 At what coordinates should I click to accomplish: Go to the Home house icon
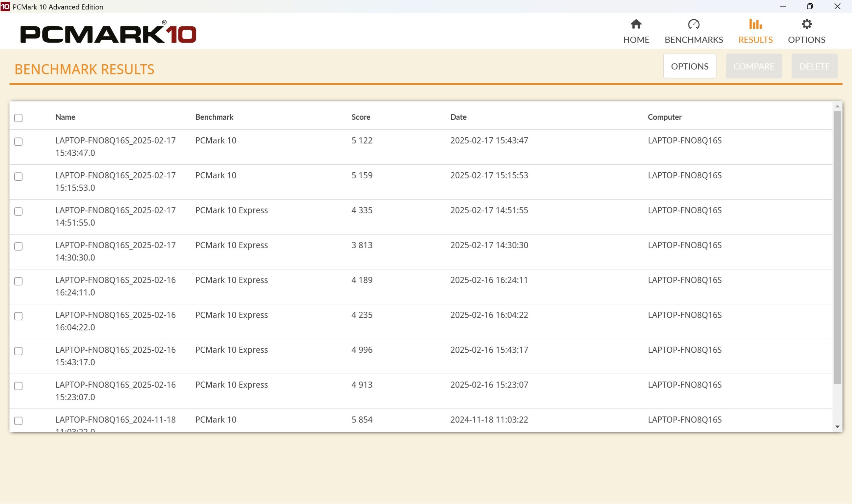pos(636,24)
